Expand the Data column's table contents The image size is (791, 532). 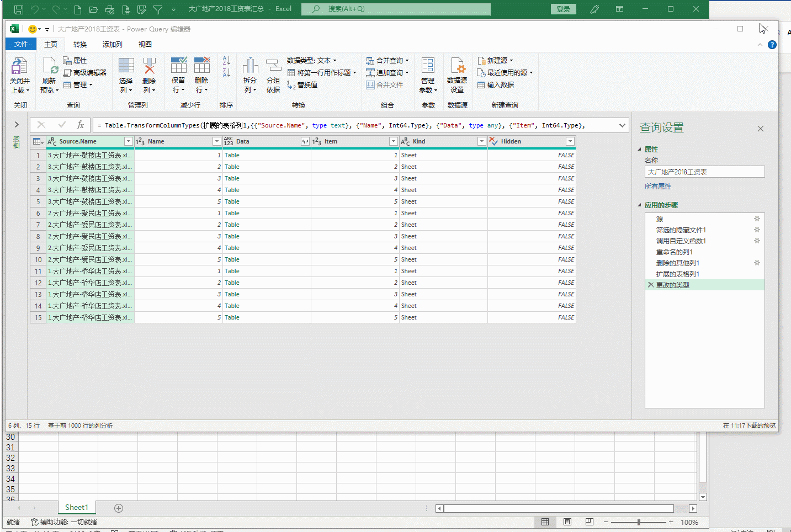(x=305, y=142)
